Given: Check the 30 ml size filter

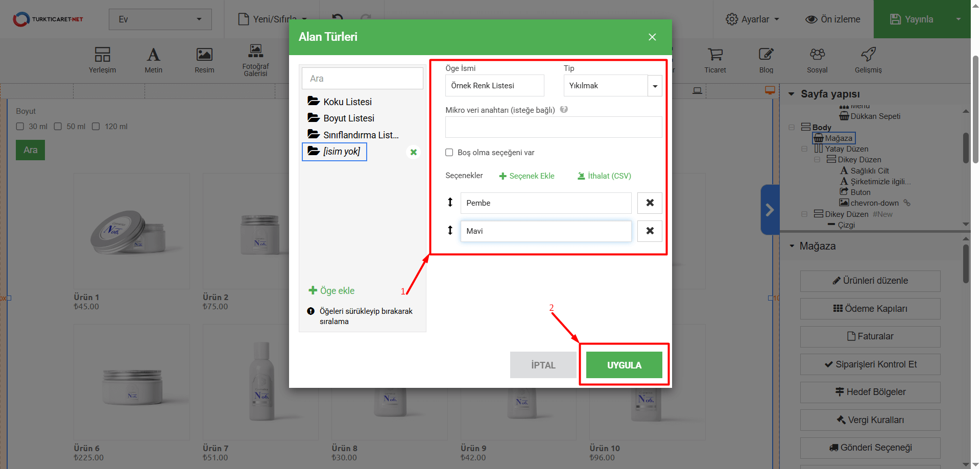Looking at the screenshot, I should (x=20, y=127).
